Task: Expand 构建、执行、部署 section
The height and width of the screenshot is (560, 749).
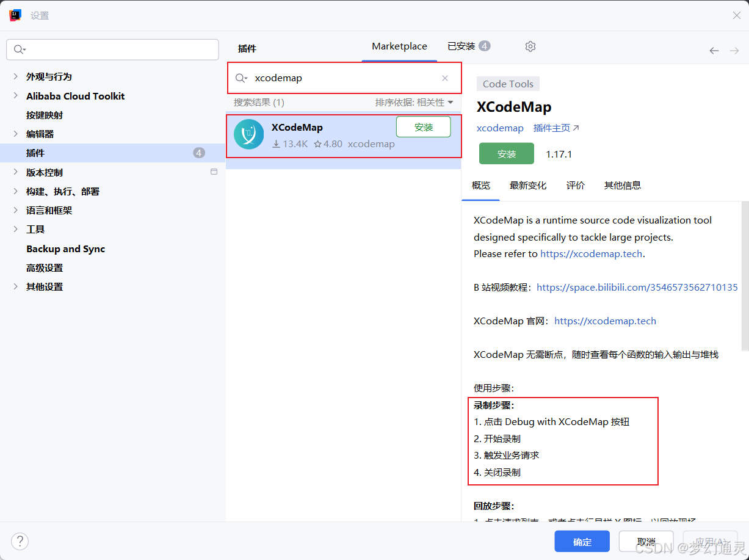Action: pyautogui.click(x=16, y=191)
